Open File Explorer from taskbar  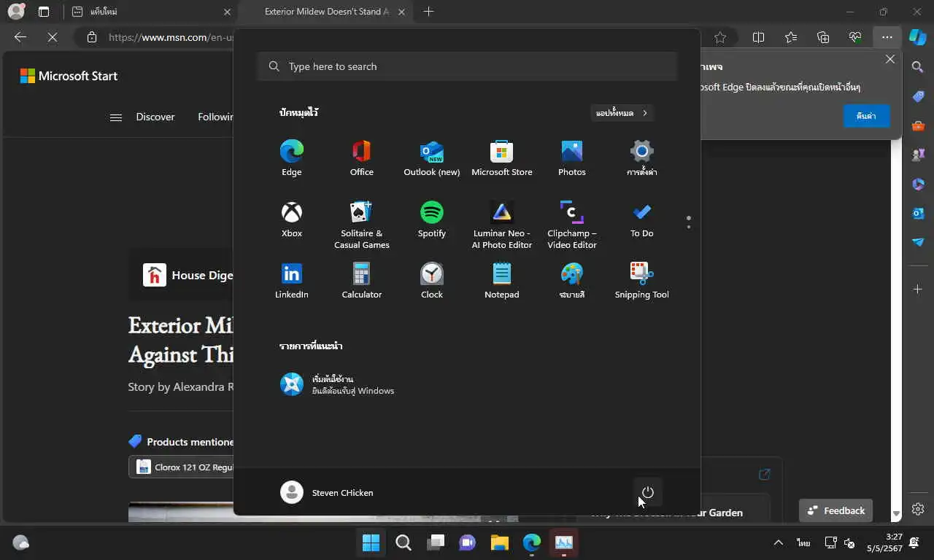coord(499,542)
